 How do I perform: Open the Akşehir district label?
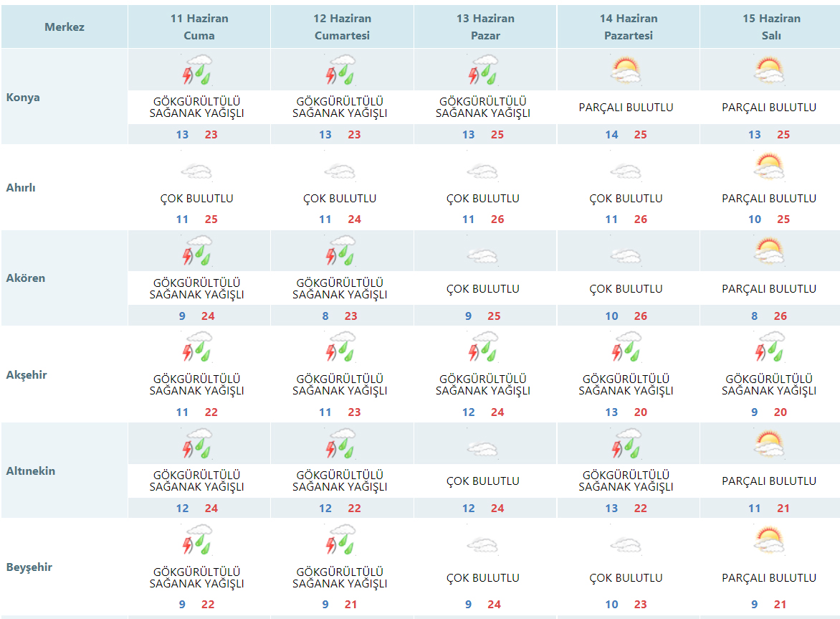click(x=27, y=375)
